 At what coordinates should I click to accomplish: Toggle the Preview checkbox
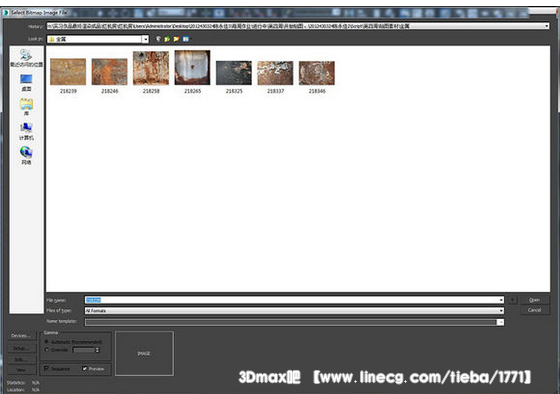tap(85, 368)
